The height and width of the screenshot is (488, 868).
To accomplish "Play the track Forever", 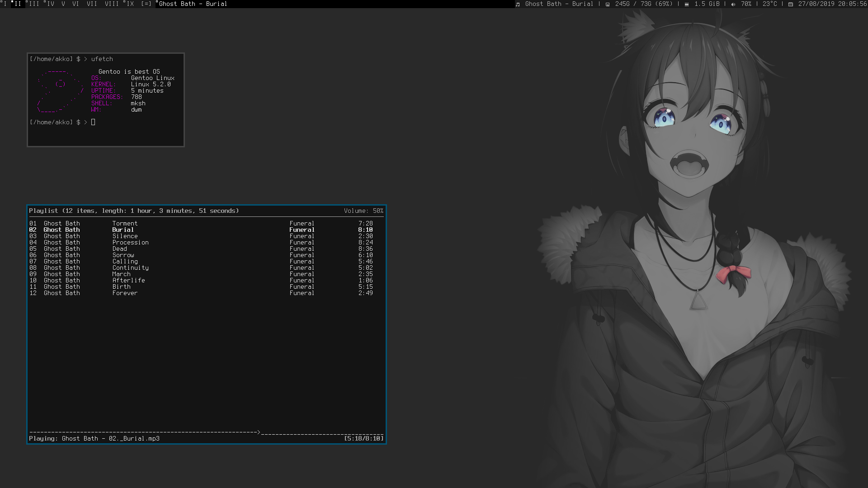I will pyautogui.click(x=125, y=293).
